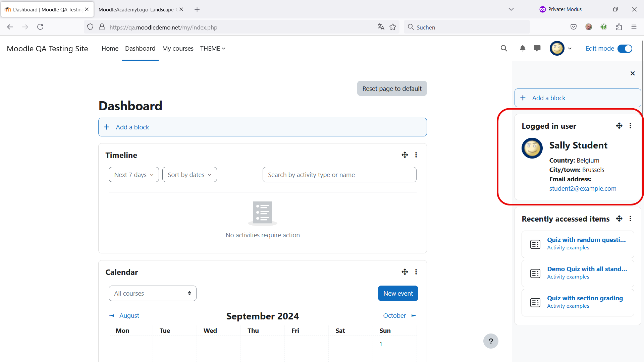Viewport: 644px width, 362px height.
Task: Open My courses from the navbar
Action: coord(178,48)
